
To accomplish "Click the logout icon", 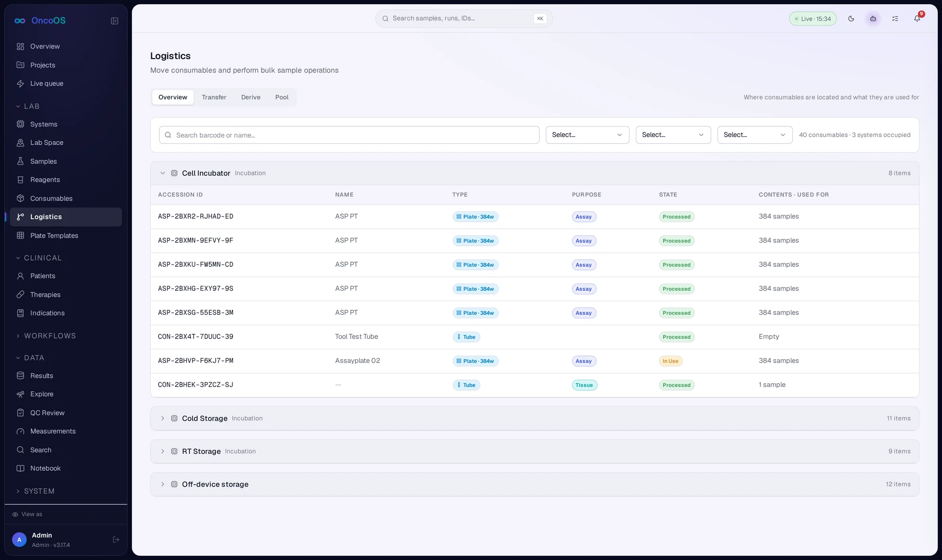I will [x=116, y=540].
